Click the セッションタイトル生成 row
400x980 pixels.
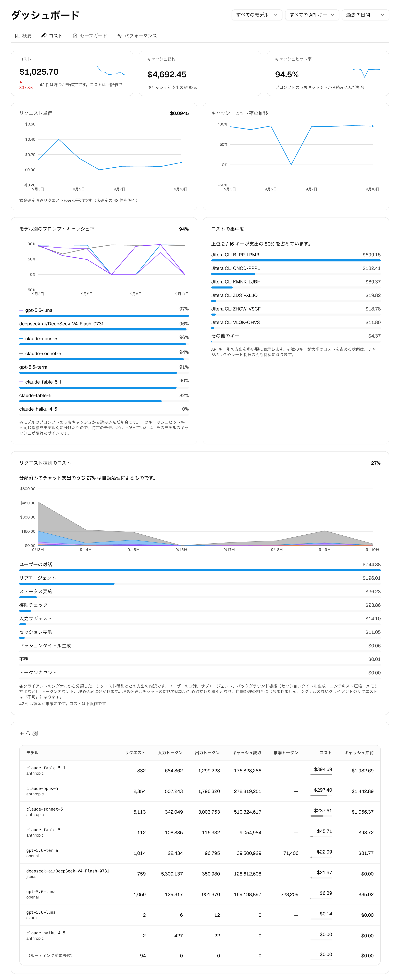(200, 648)
